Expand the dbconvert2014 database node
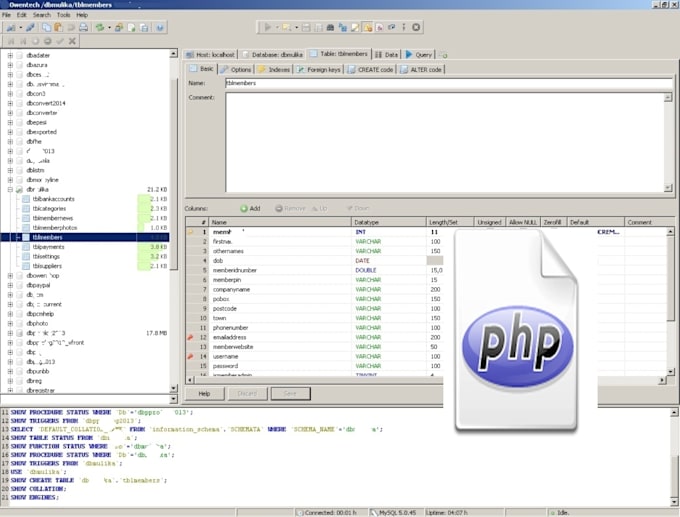This screenshot has height=517, width=680. pos(10,103)
